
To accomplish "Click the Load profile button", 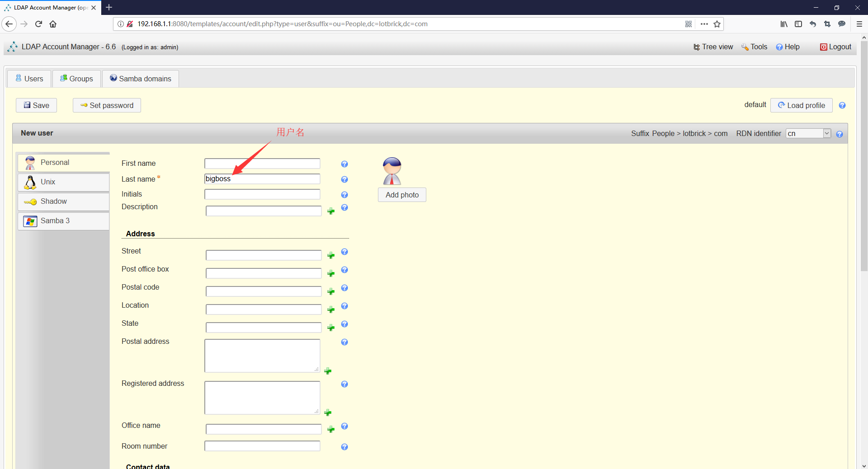I will (x=802, y=105).
